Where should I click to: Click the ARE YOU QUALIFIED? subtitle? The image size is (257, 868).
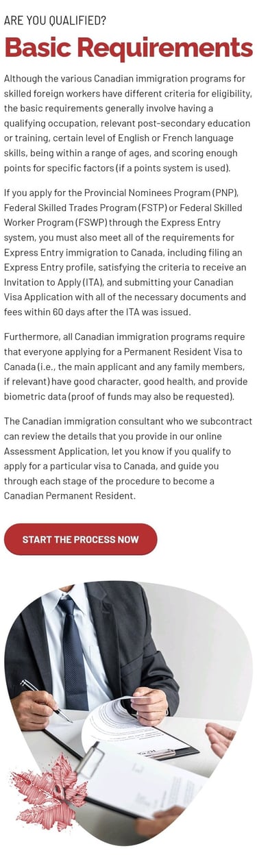[55, 20]
